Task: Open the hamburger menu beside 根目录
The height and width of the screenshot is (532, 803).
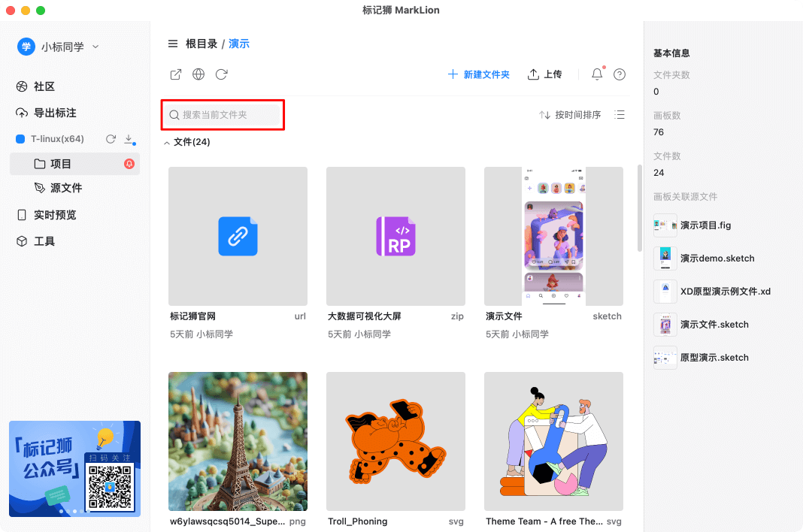Action: click(x=173, y=44)
